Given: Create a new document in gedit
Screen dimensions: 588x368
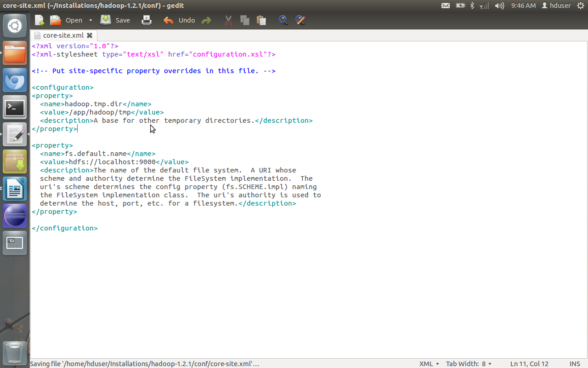Looking at the screenshot, I should (40, 20).
